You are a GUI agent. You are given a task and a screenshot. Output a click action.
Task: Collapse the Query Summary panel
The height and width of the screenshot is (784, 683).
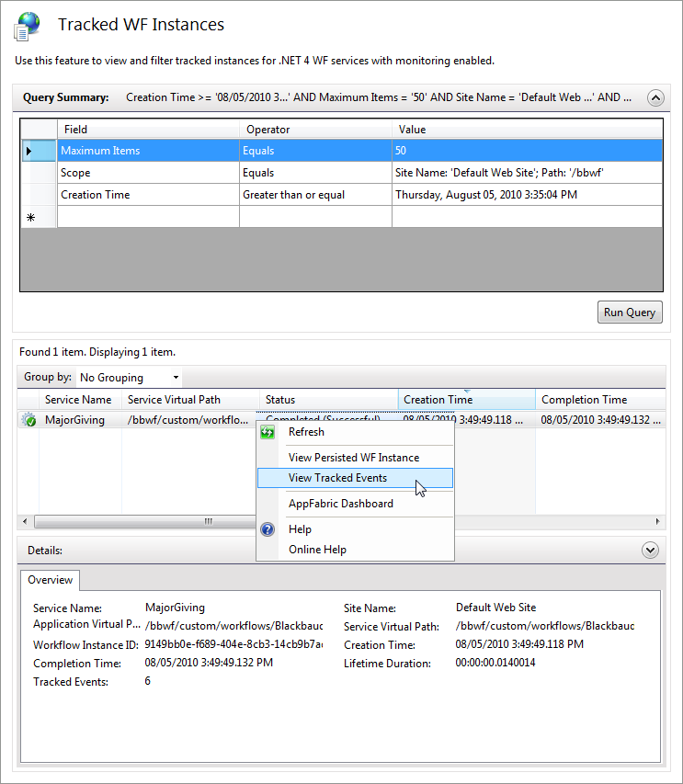(655, 97)
